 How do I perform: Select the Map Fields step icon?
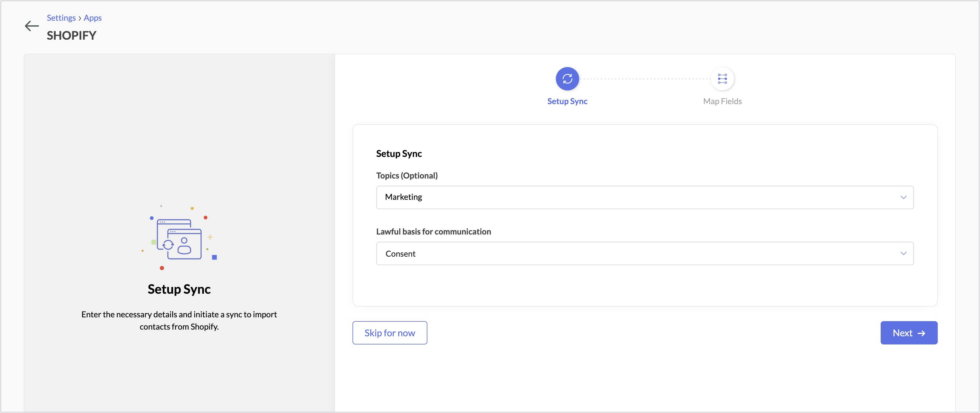[x=722, y=79]
